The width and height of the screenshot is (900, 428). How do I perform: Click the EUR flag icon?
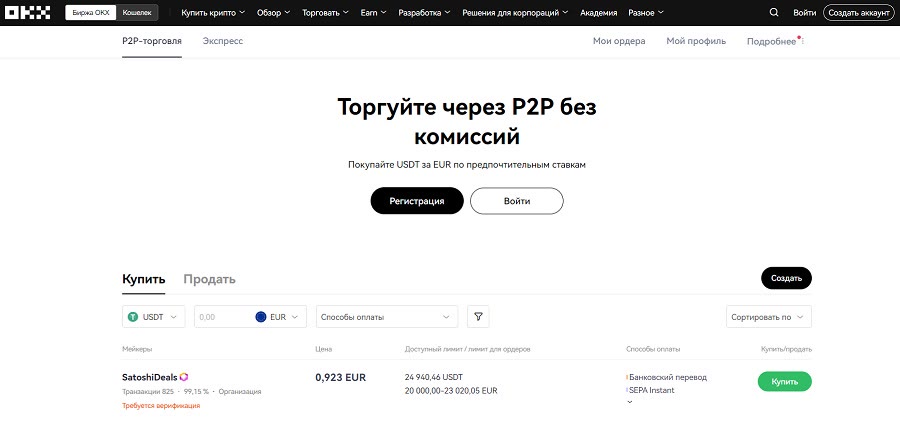[261, 317]
